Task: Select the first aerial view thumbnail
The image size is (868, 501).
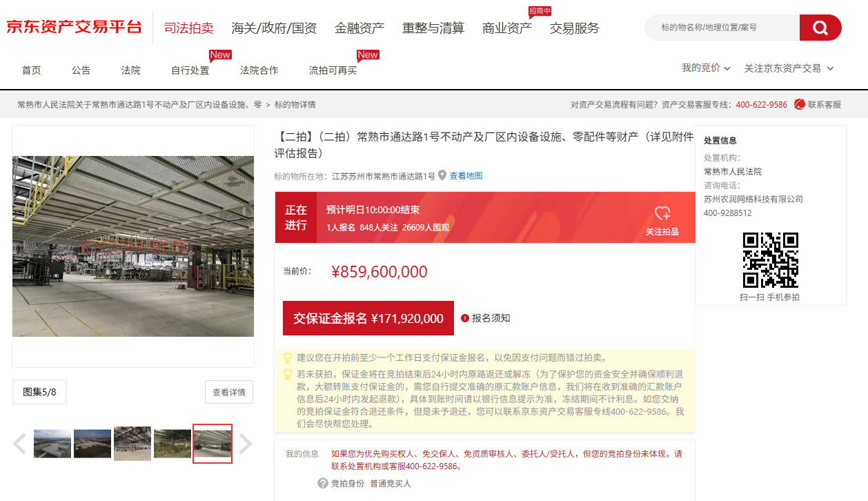Action: point(52,444)
